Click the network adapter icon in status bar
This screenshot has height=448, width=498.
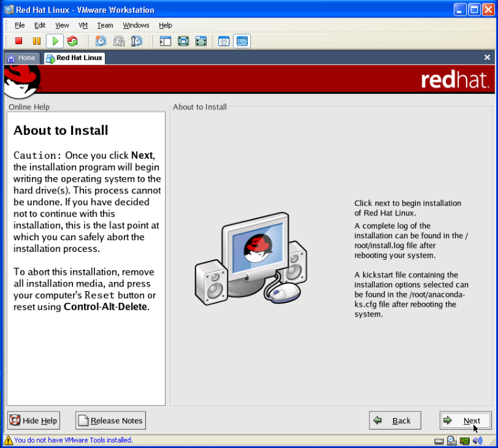(464, 440)
